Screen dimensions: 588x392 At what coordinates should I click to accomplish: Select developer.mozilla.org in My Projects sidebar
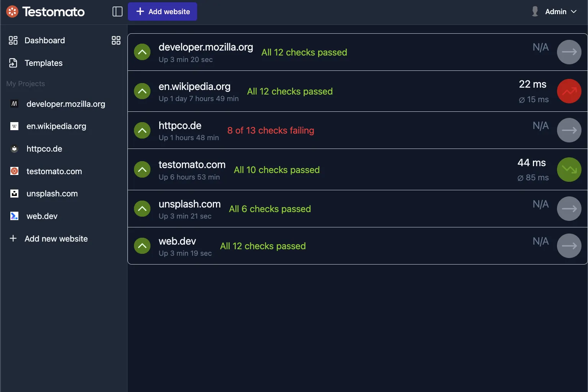click(65, 104)
